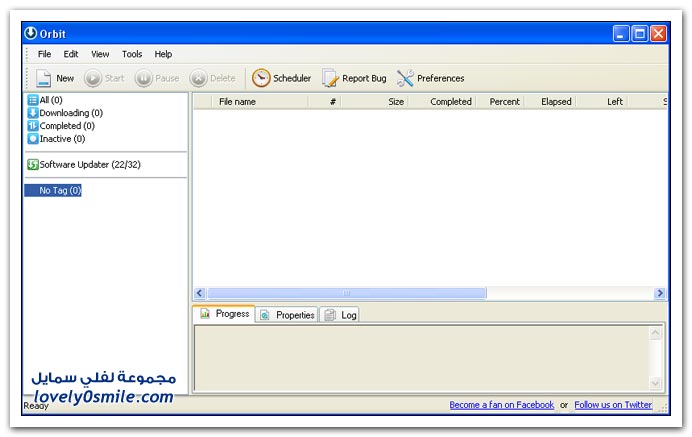Show the Completed downloads list
Image resolution: width=692 pixels, height=437 pixels.
pos(66,126)
